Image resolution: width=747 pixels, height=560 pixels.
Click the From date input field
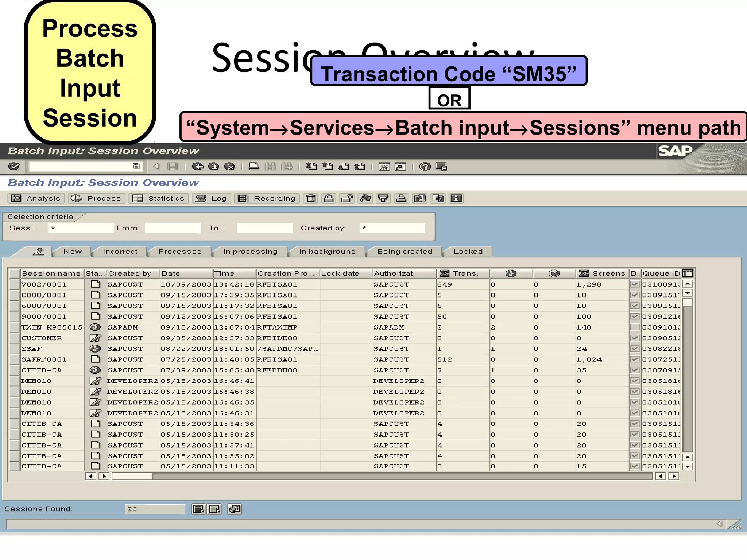click(x=173, y=228)
